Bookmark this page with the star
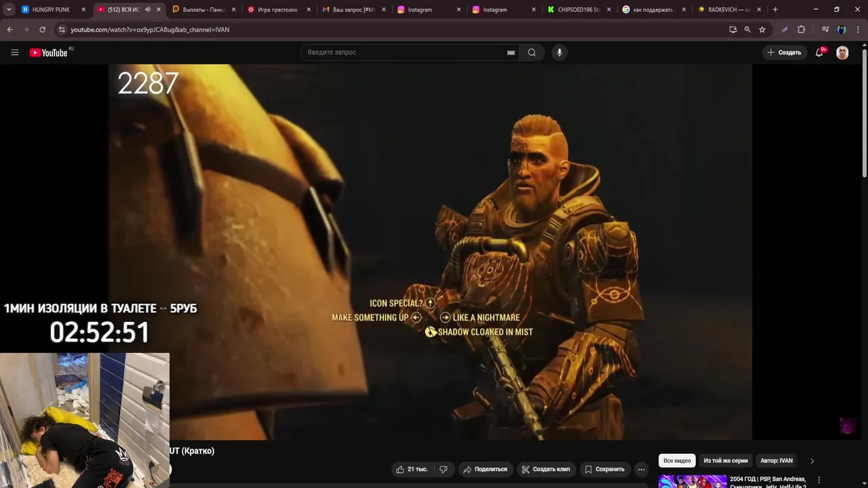 (x=762, y=30)
